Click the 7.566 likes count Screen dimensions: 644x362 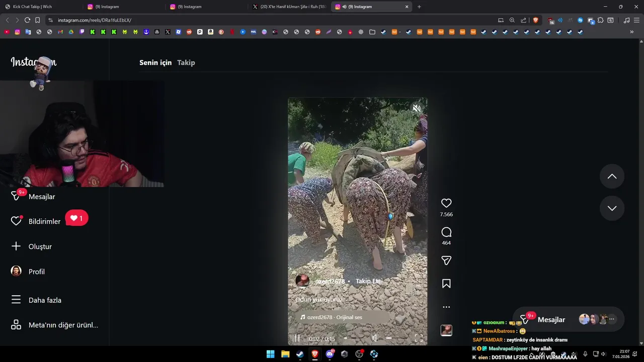coord(446,214)
